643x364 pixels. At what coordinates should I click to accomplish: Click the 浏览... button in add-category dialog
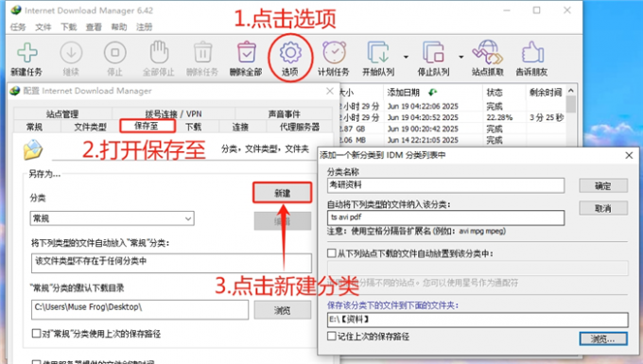[603, 339]
